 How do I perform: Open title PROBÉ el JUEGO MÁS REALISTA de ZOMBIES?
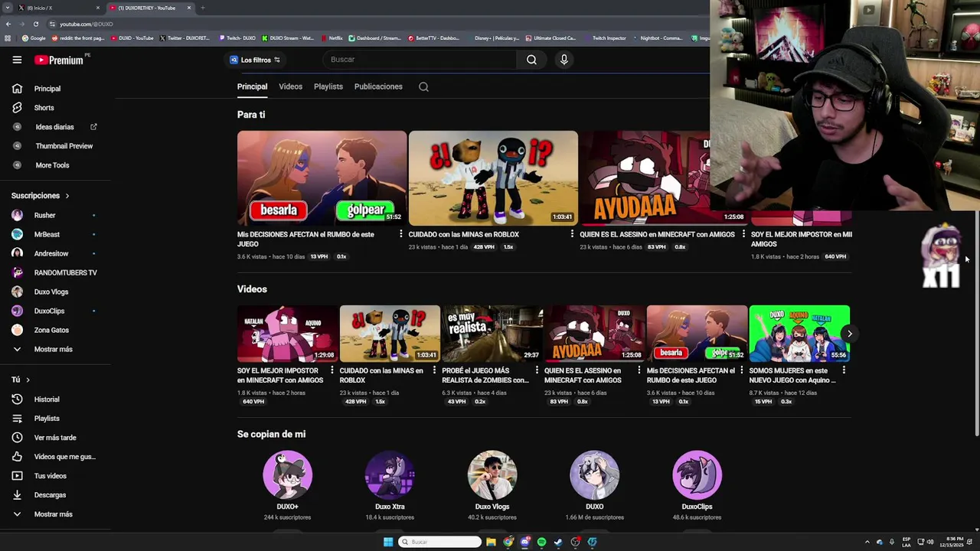pyautogui.click(x=485, y=375)
